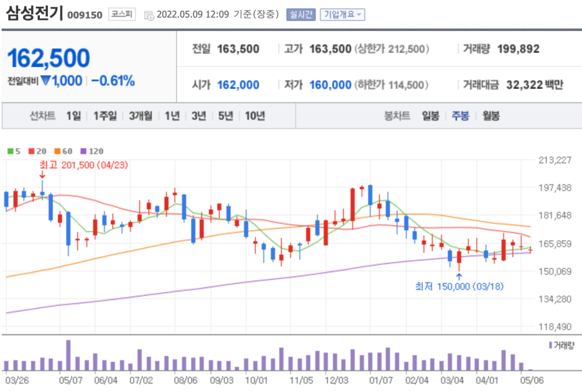Click the 거래량 value 199,892

(x=518, y=49)
